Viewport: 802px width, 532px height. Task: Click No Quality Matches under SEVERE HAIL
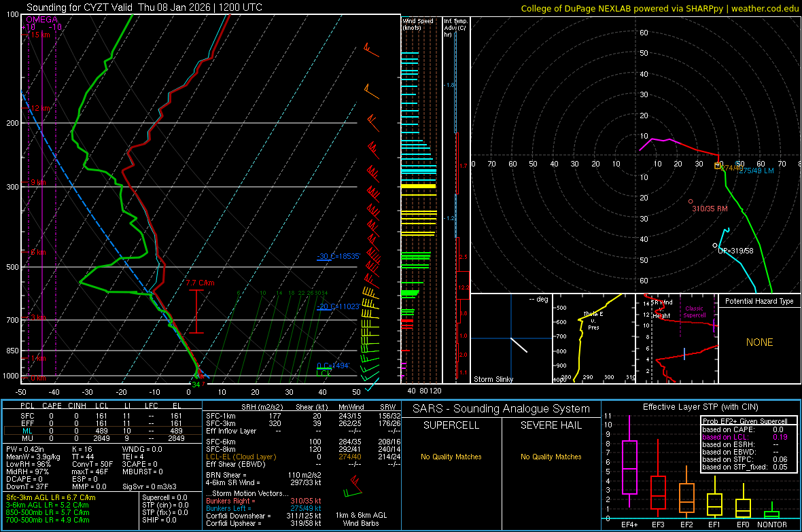point(551,457)
